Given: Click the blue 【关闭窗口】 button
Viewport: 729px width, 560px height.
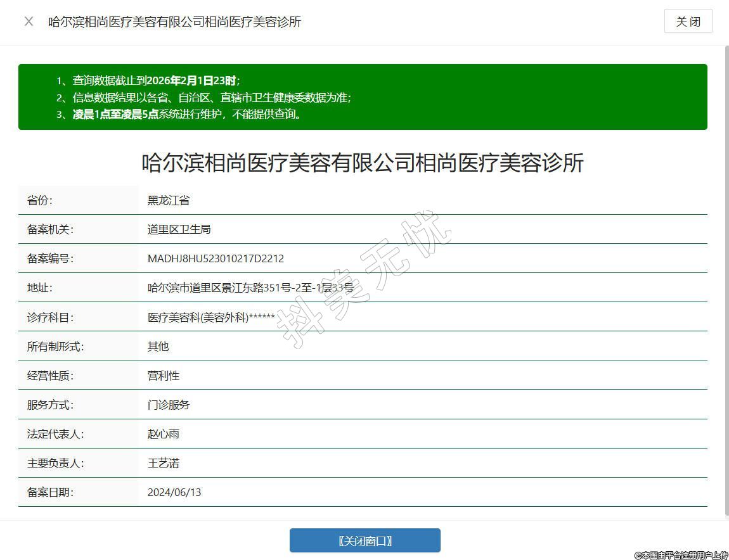Looking at the screenshot, I should tap(364, 540).
